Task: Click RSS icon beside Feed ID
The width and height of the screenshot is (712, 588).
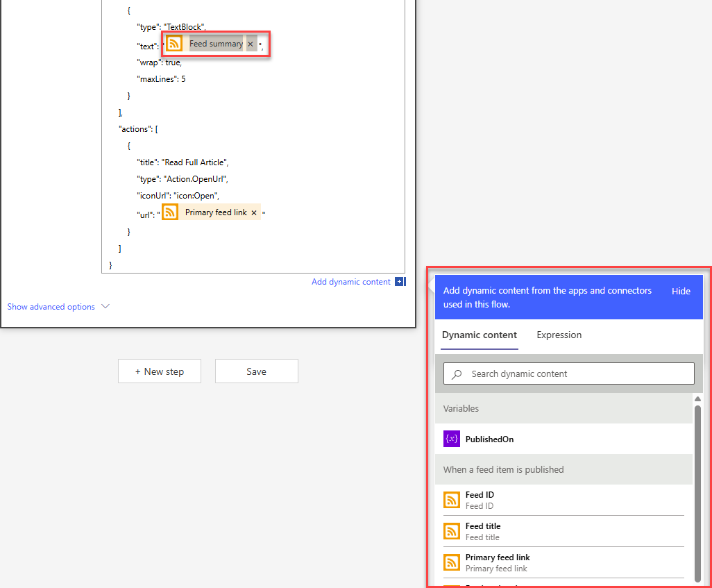Action: coord(452,500)
